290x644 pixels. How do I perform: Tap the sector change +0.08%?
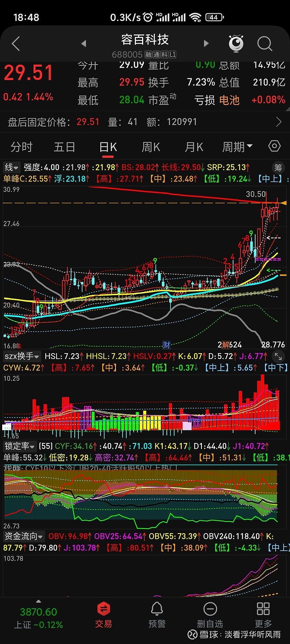[268, 100]
